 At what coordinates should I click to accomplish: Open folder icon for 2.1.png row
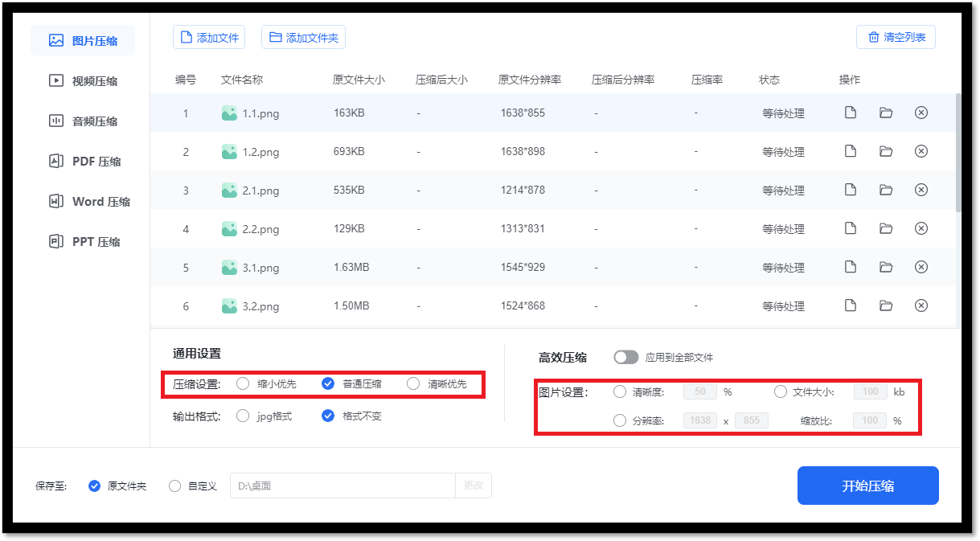pyautogui.click(x=886, y=190)
